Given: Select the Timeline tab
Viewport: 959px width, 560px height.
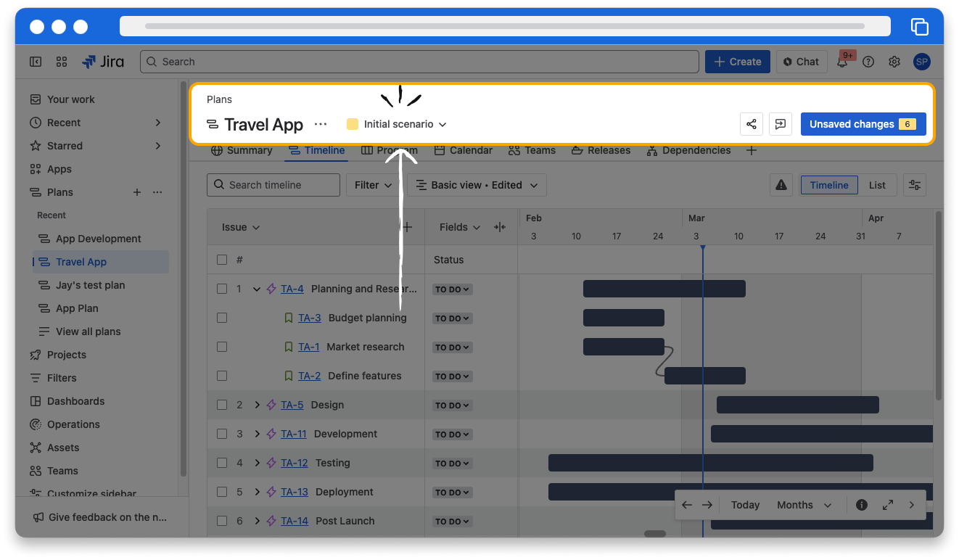Looking at the screenshot, I should (317, 150).
